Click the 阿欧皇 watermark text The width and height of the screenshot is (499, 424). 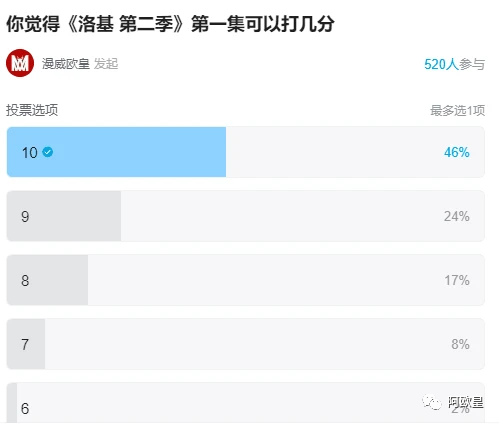(465, 402)
